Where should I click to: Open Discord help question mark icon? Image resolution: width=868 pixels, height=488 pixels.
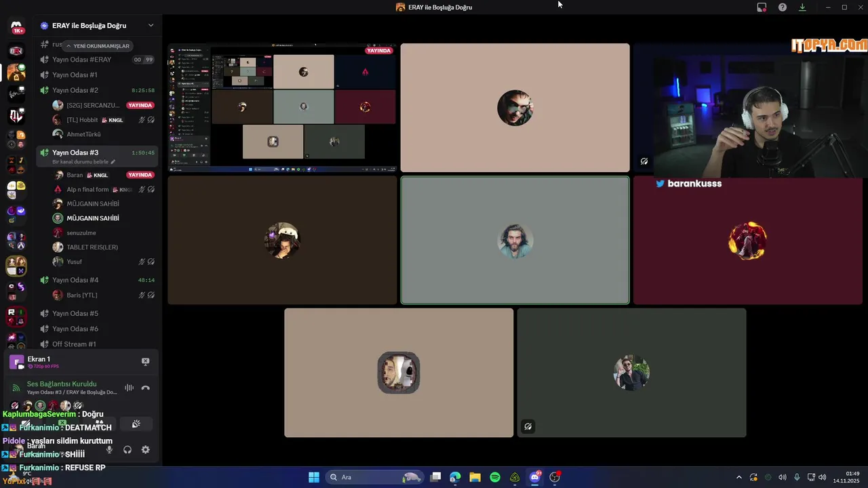pyautogui.click(x=783, y=7)
